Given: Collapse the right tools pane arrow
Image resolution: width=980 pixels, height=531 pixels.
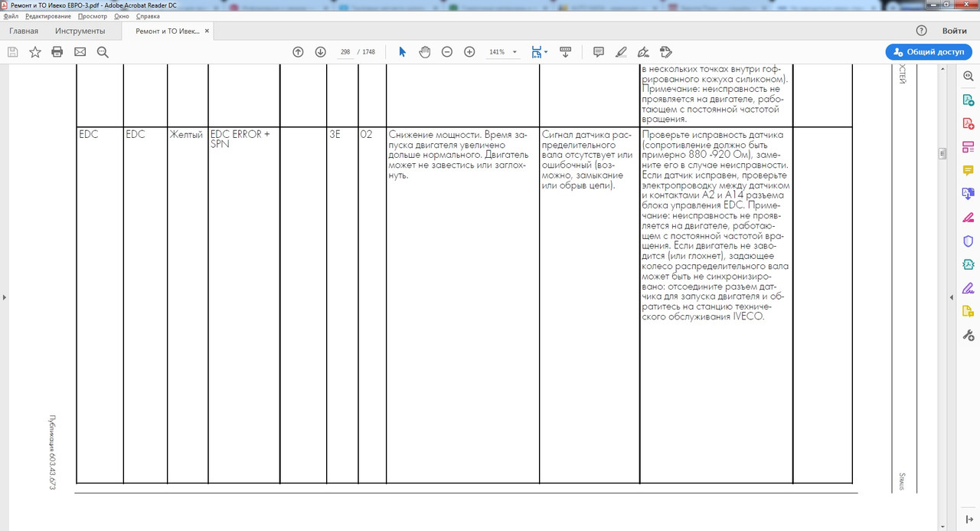Looking at the screenshot, I should [951, 297].
